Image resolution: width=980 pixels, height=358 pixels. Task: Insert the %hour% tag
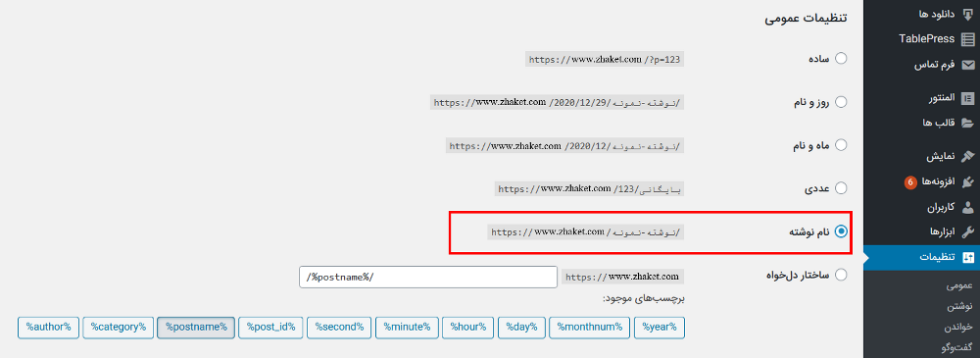point(468,328)
